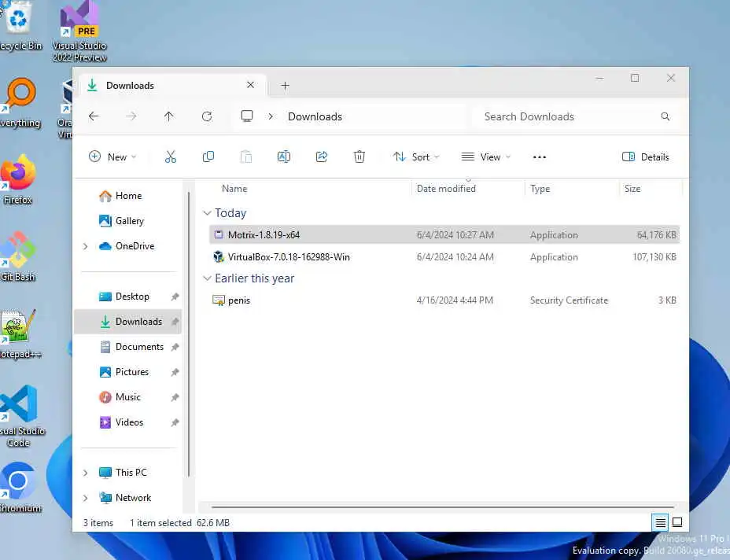Switch to large thumbnails view icon

[x=677, y=522]
